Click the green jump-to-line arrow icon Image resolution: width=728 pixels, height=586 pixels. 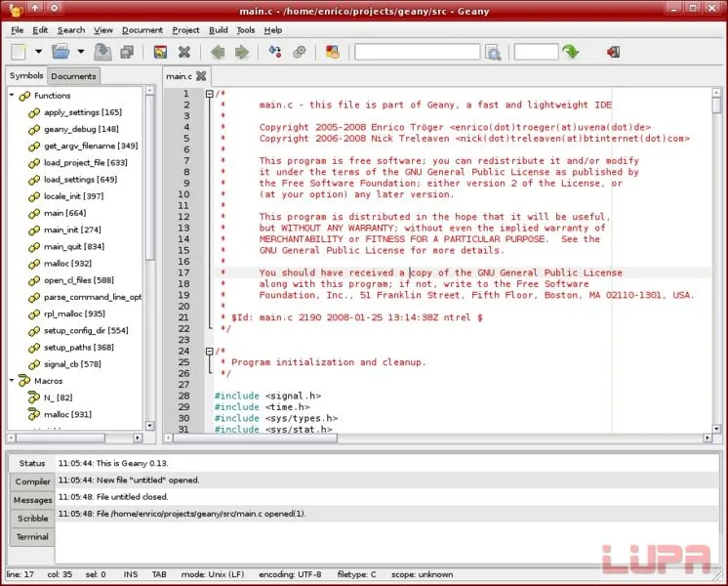click(x=570, y=52)
